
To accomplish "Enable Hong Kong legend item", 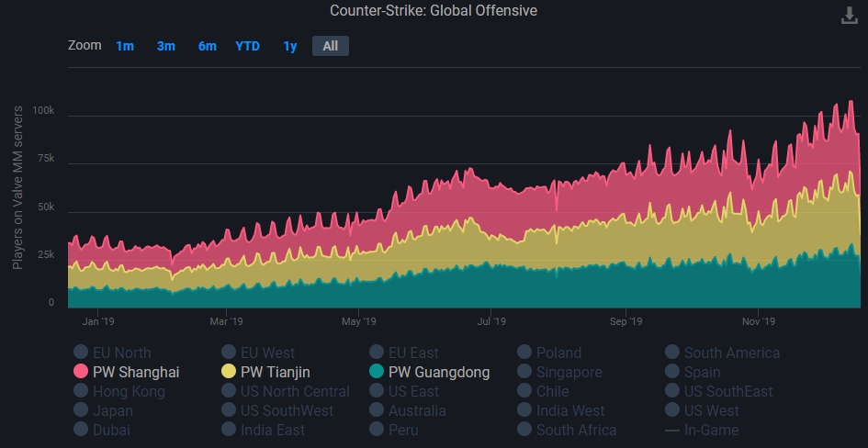I will pos(119,392).
